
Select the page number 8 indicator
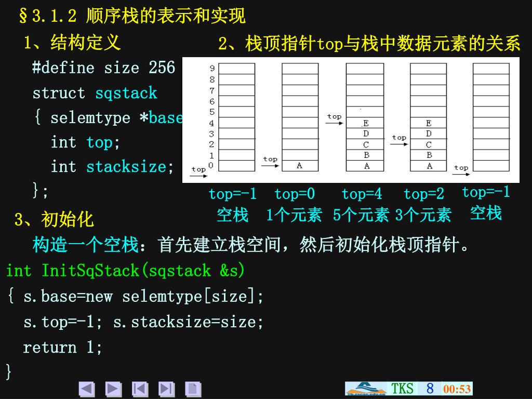430,389
